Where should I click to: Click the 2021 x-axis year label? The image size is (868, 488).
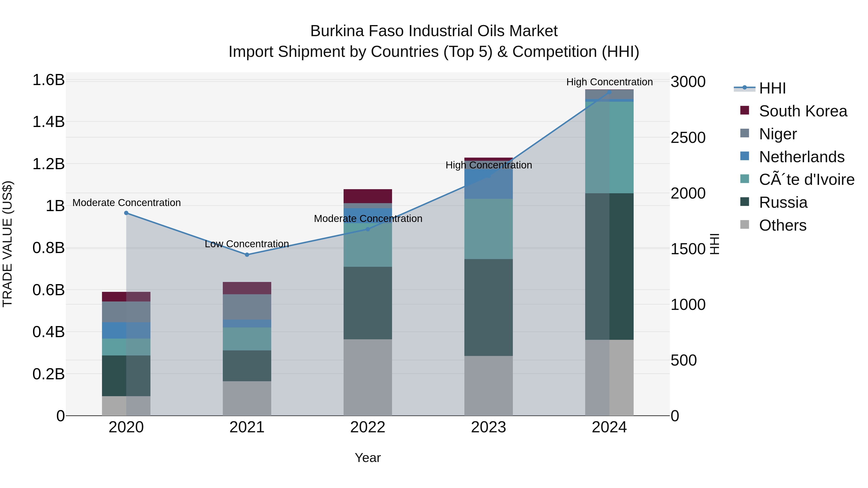(x=247, y=427)
